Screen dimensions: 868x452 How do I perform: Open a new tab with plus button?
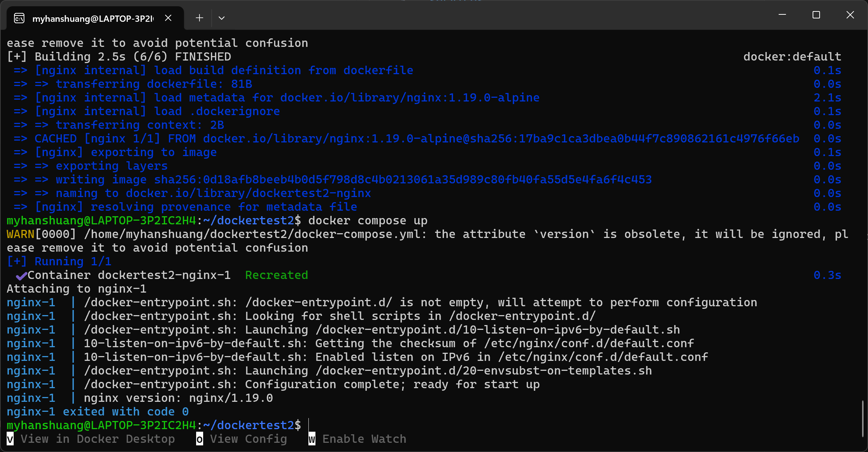[x=199, y=18]
